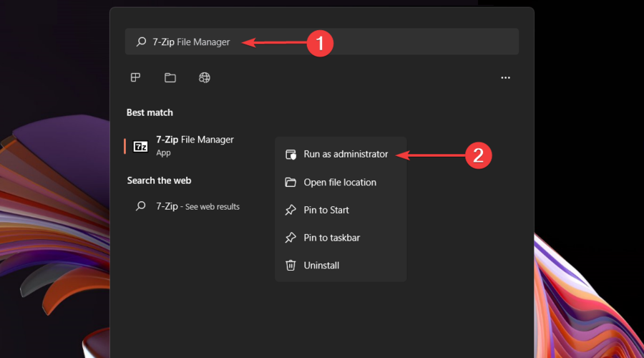Open the three-dot more options menu
Image resolution: width=644 pixels, height=358 pixels.
[x=505, y=77]
